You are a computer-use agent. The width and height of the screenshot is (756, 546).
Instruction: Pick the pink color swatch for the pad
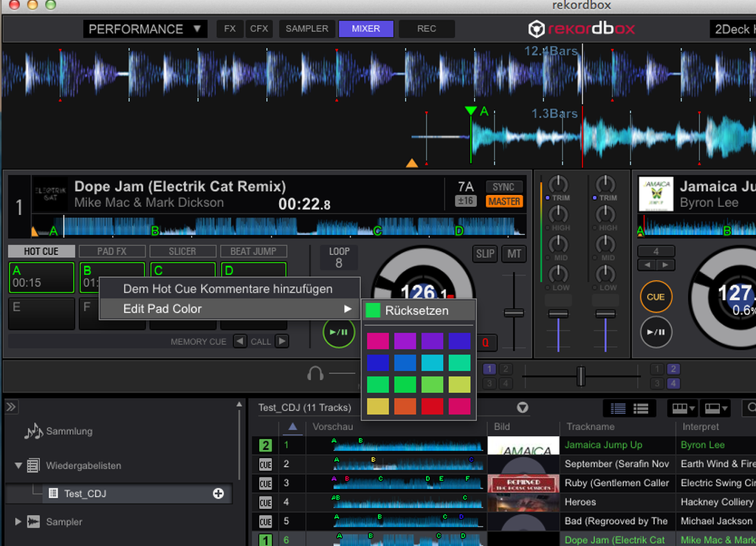[x=377, y=340]
